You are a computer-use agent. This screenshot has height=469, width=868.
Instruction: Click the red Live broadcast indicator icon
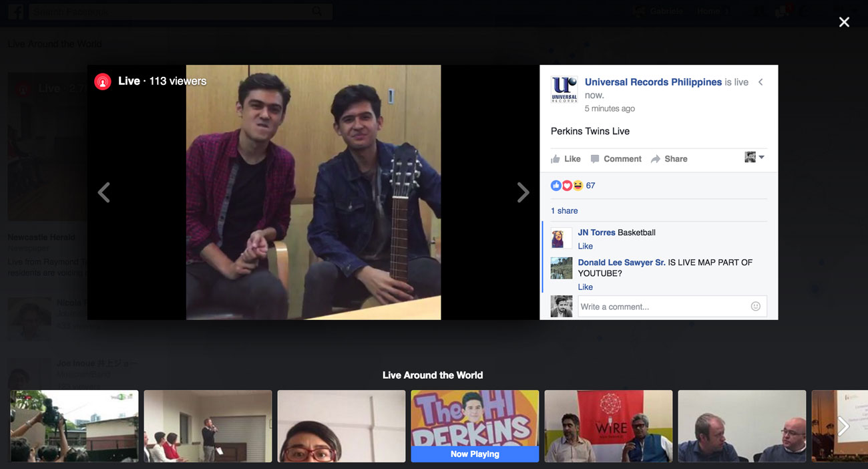pyautogui.click(x=102, y=82)
